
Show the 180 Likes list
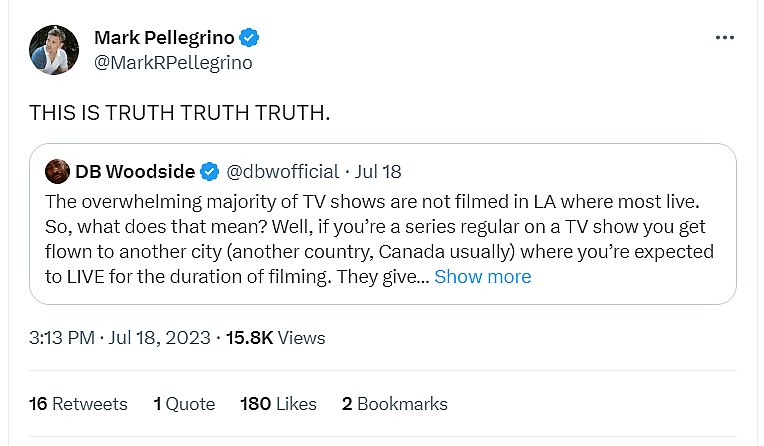(x=278, y=404)
